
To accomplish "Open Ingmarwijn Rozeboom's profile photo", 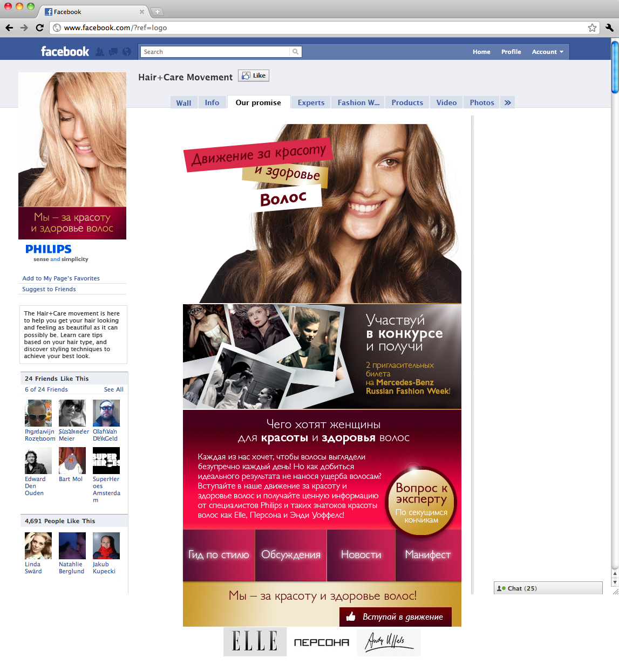I will tap(38, 413).
